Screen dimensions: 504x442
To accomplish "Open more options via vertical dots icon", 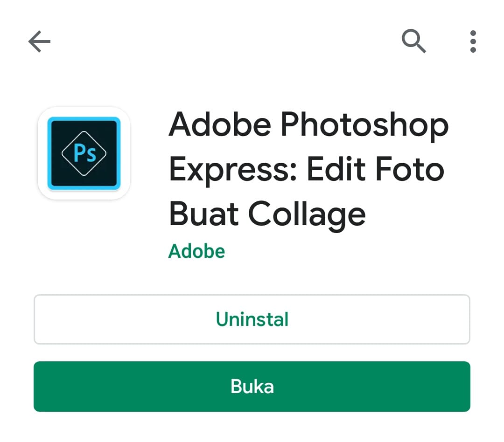I will click(x=473, y=41).
